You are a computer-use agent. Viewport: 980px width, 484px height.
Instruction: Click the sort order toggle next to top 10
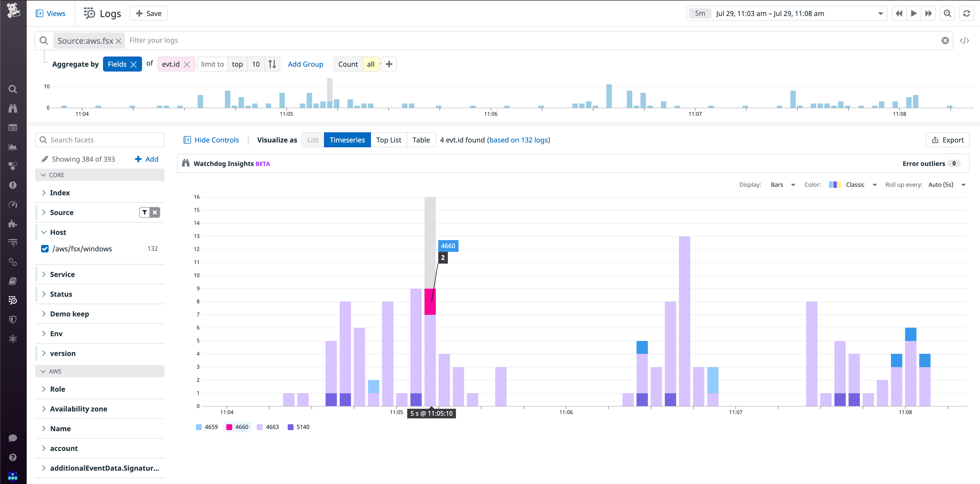tap(272, 64)
